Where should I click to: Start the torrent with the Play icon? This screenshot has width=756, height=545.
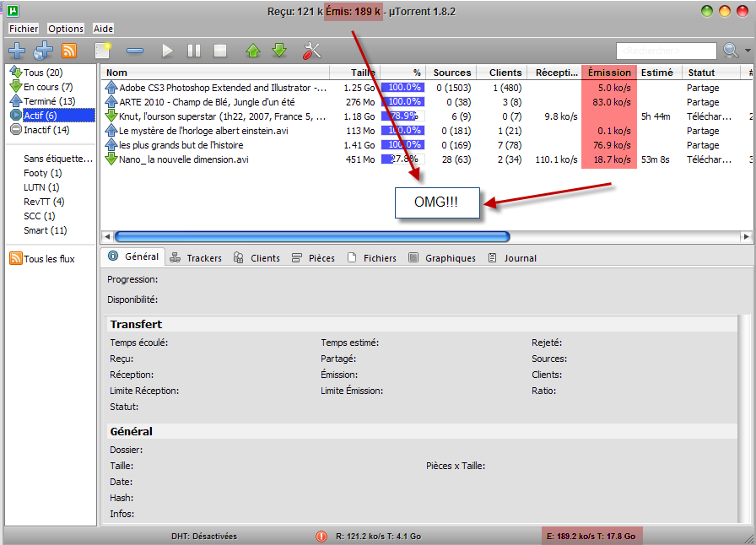167,51
